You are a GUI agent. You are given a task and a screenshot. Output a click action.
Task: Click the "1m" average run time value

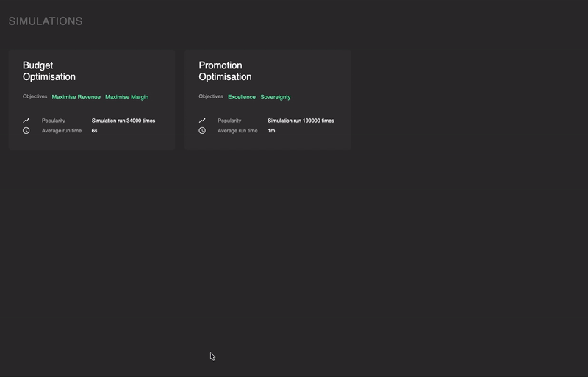click(271, 131)
